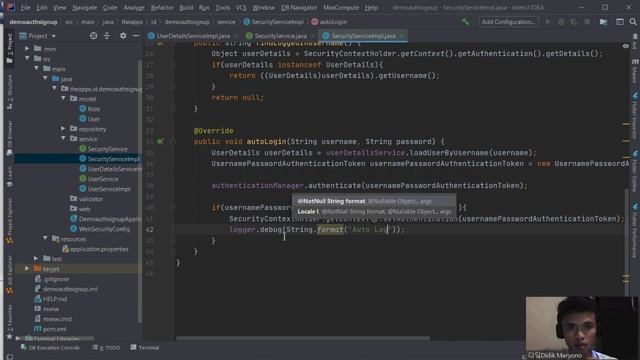Open the Maven right side panel
The width and height of the screenshot is (640, 360).
[634, 71]
